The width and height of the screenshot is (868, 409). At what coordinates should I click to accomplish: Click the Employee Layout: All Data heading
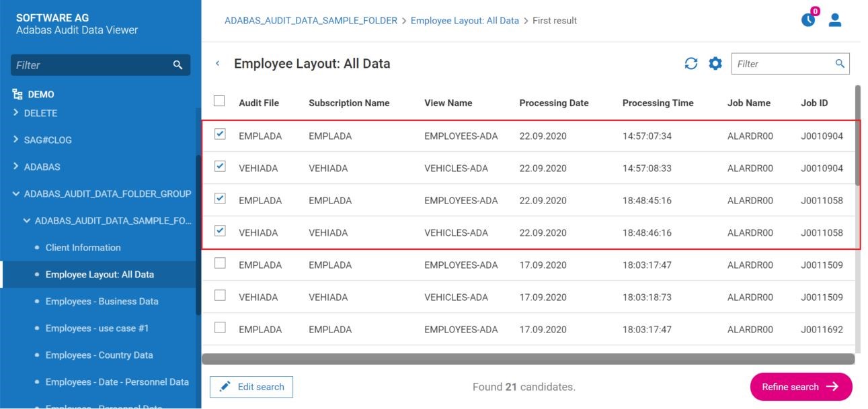312,64
